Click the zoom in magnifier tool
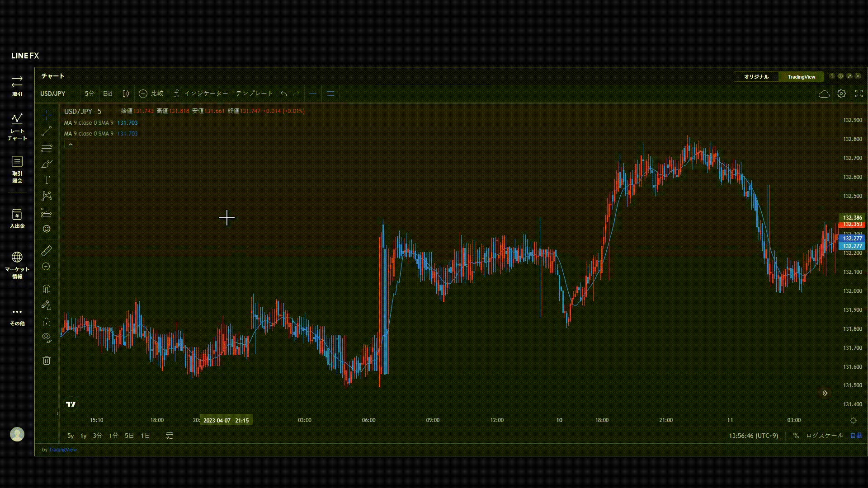The image size is (868, 488). 47,267
